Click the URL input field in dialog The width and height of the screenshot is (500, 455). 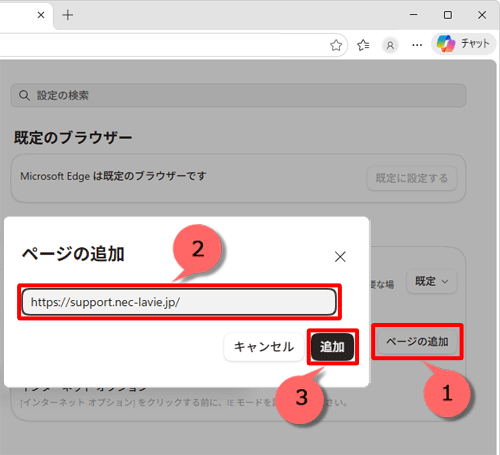(179, 302)
